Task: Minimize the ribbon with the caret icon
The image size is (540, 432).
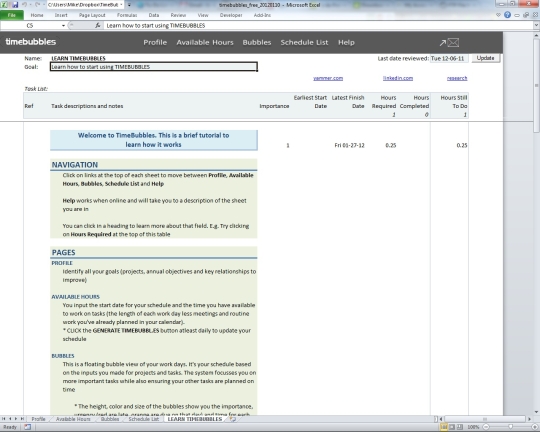Action: [x=498, y=15]
